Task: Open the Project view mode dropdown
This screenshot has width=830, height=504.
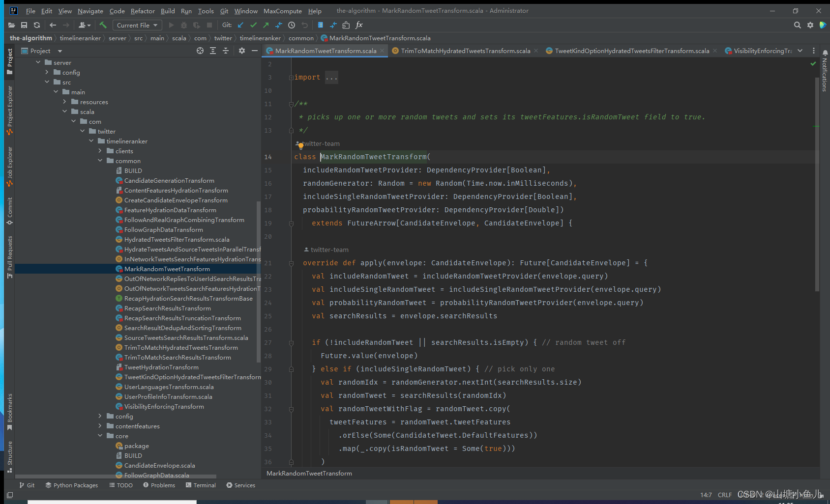Action: coord(60,51)
